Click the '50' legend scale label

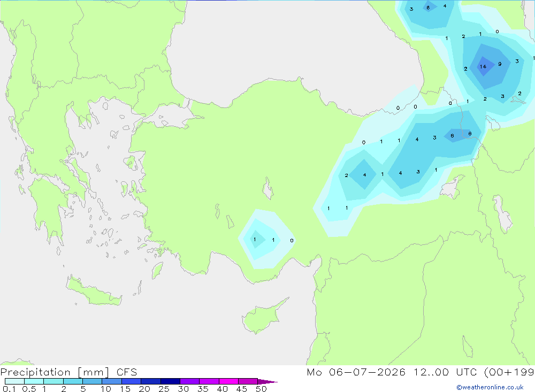261,389
